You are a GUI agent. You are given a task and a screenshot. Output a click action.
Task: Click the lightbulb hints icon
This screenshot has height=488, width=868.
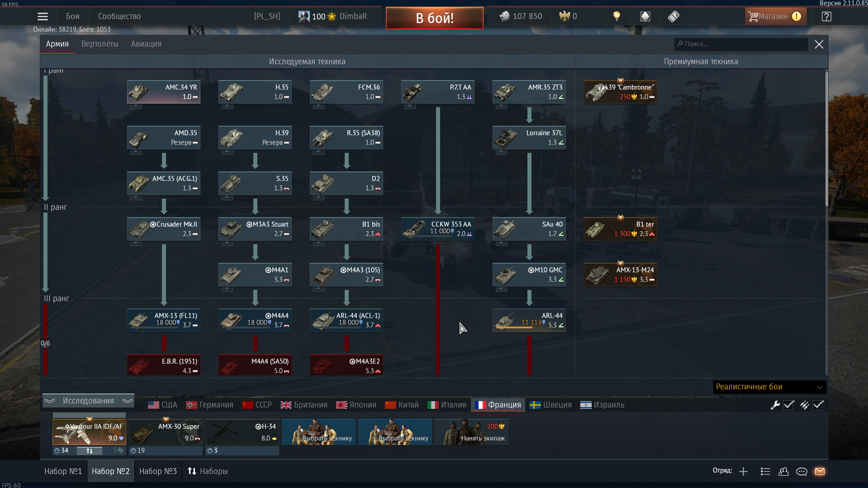point(616,16)
